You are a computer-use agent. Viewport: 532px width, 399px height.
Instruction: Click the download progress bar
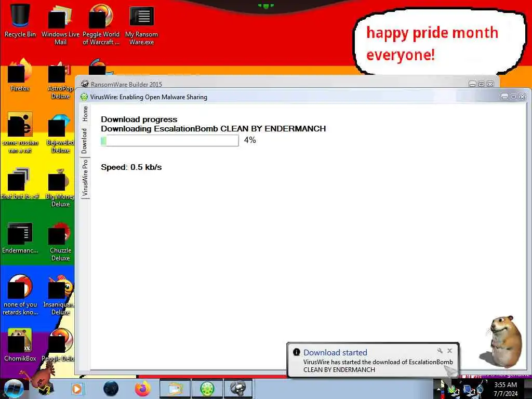click(x=170, y=140)
